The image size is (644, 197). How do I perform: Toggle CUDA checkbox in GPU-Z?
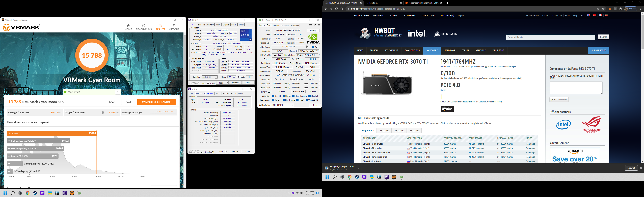point(284,96)
